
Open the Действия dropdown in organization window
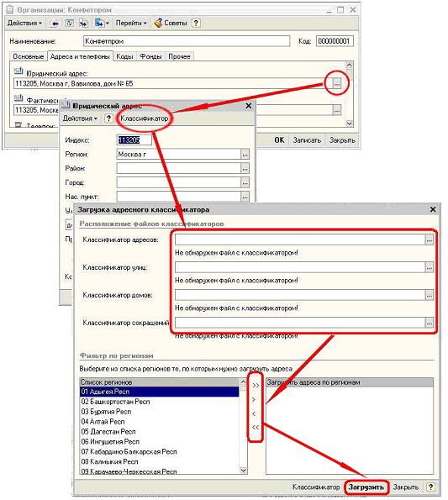[x=24, y=23]
